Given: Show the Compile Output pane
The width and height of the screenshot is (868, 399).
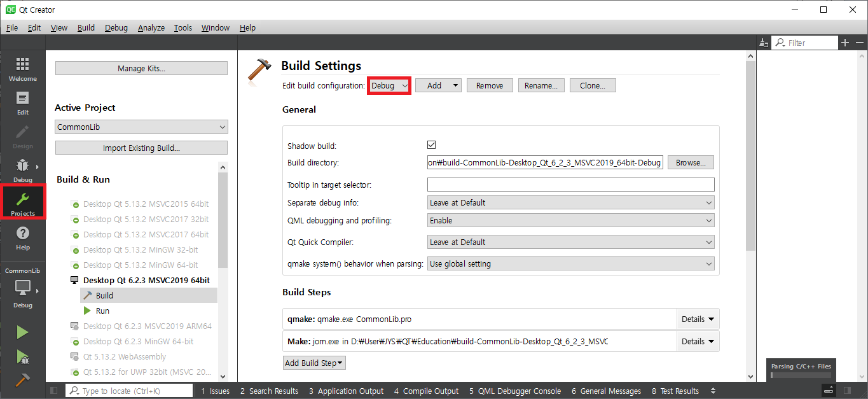Looking at the screenshot, I should [426, 391].
